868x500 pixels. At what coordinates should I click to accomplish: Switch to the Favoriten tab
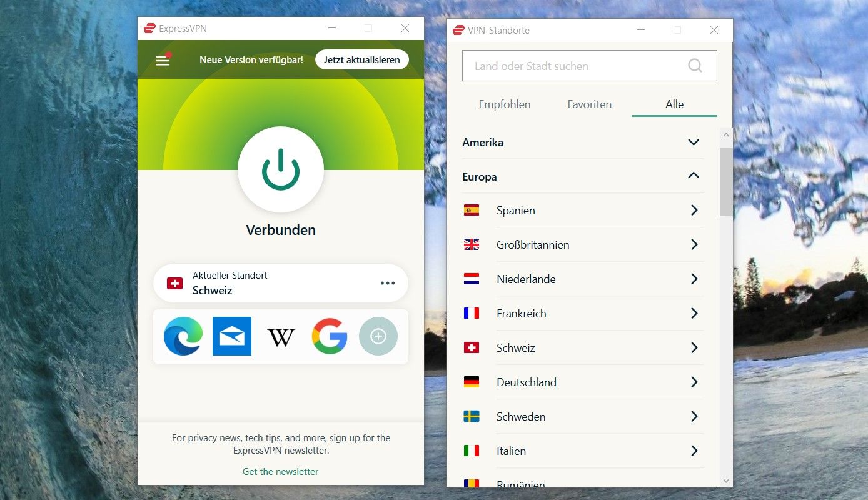coord(590,104)
